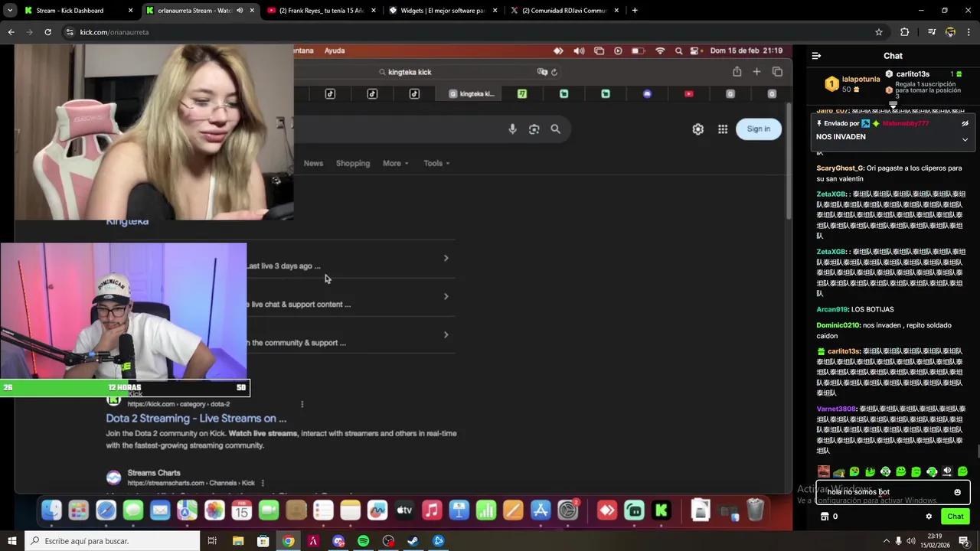Reload the Kick page
Viewport: 980px width, 551px height.
47,32
